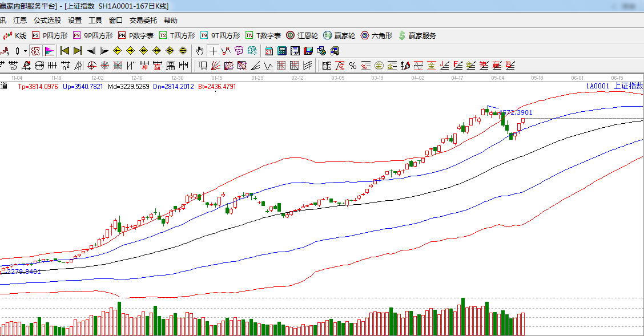Expand the candlestick type dropdown arrow
644x336 pixels.
pos(25,50)
